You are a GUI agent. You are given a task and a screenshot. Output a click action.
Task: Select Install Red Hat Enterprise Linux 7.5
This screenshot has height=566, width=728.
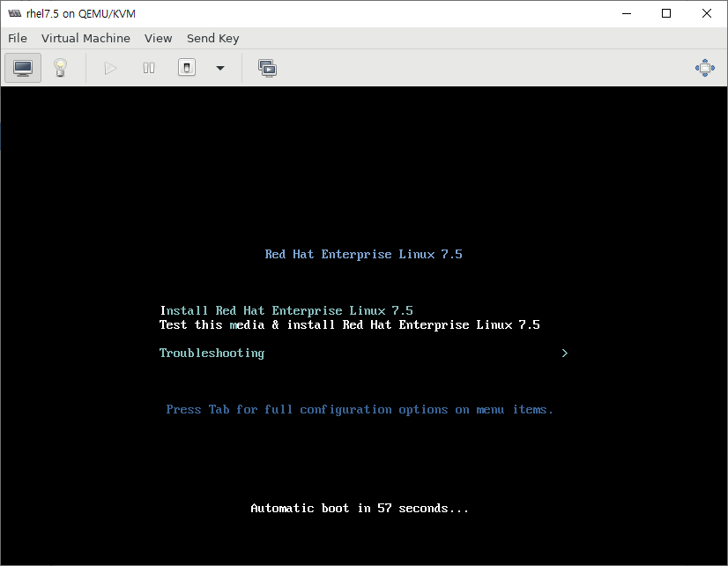tap(286, 310)
